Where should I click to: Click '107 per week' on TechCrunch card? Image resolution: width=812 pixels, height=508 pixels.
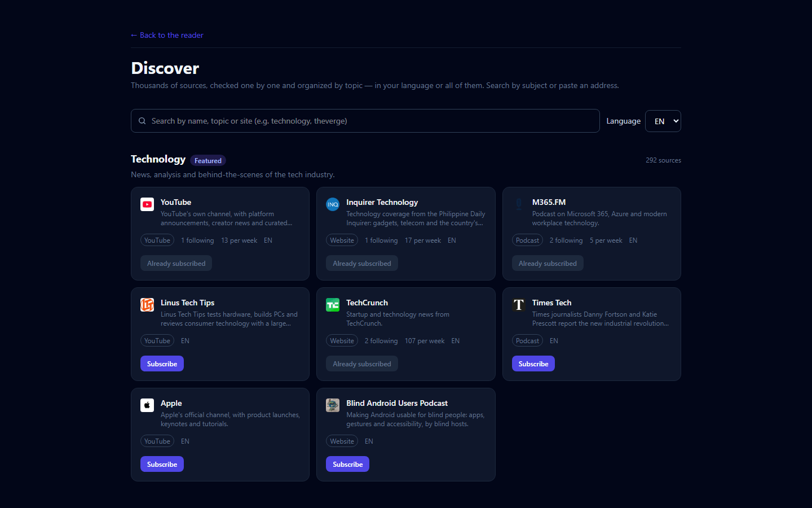[425, 341]
